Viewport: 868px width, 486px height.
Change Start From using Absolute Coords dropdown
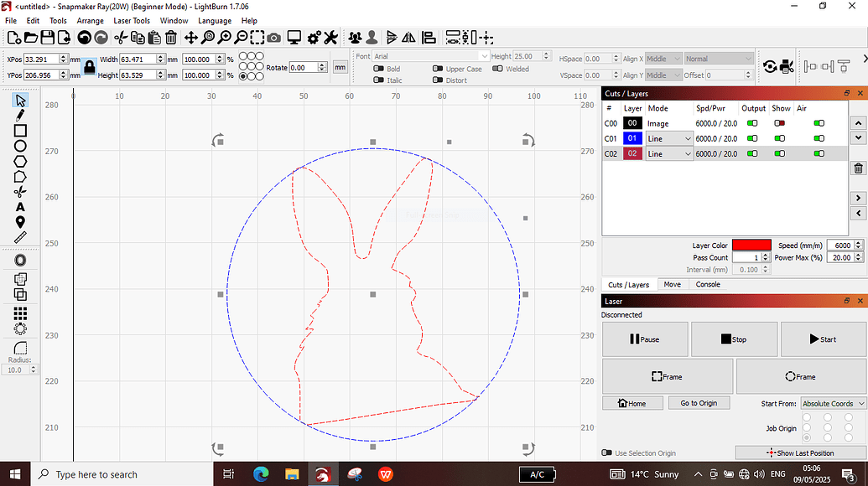point(832,403)
